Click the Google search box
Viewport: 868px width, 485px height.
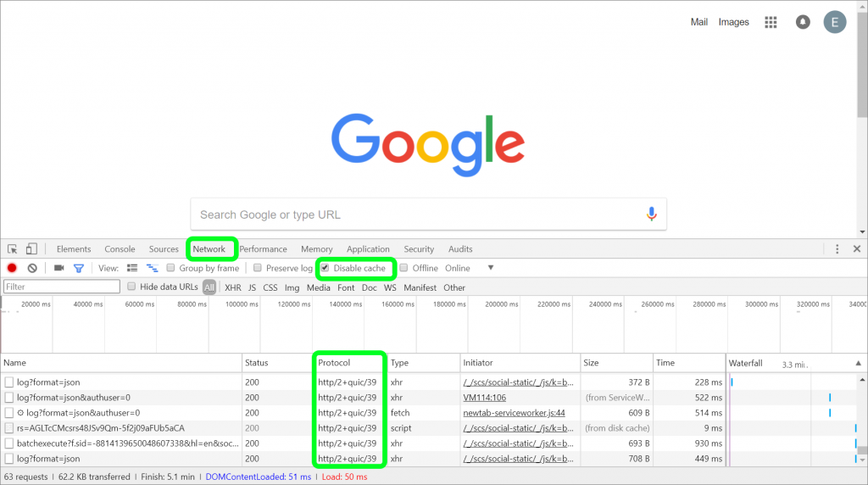click(428, 215)
